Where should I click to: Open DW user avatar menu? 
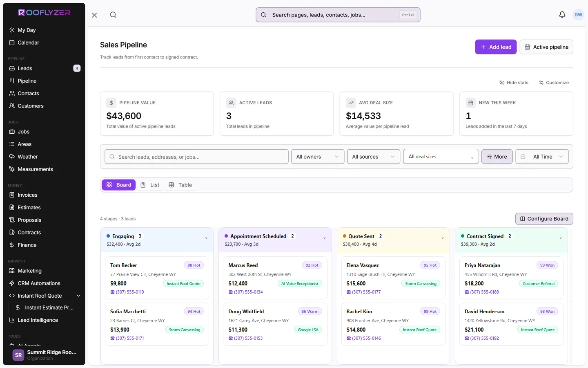(578, 15)
